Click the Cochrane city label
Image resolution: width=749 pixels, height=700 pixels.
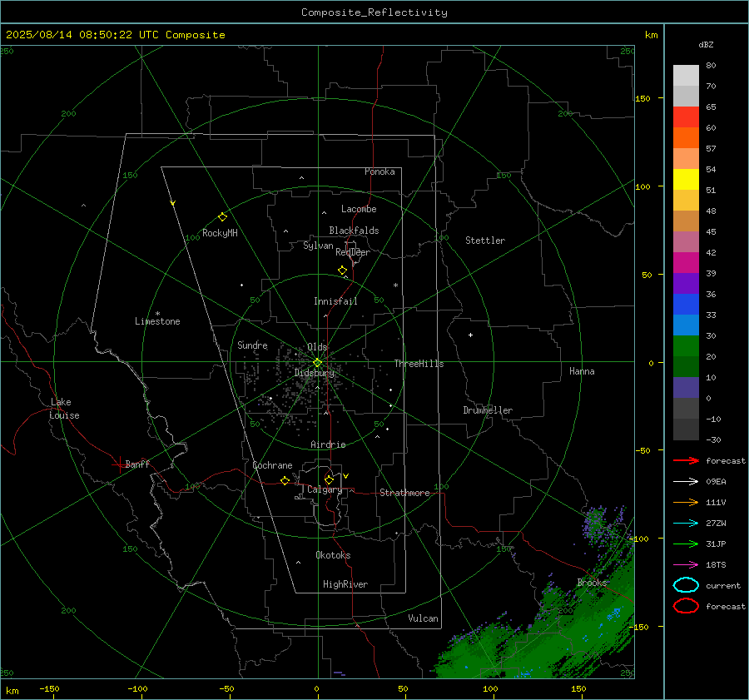[272, 465]
